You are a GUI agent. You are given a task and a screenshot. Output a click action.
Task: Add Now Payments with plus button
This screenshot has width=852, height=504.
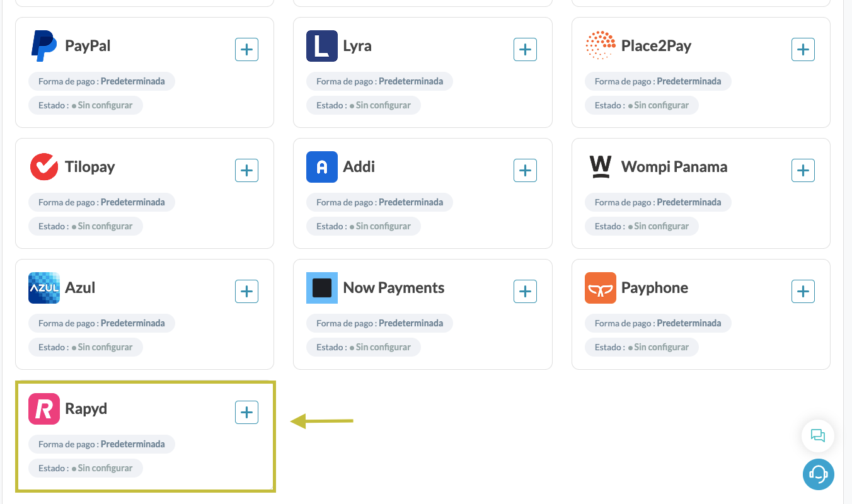coord(525,291)
